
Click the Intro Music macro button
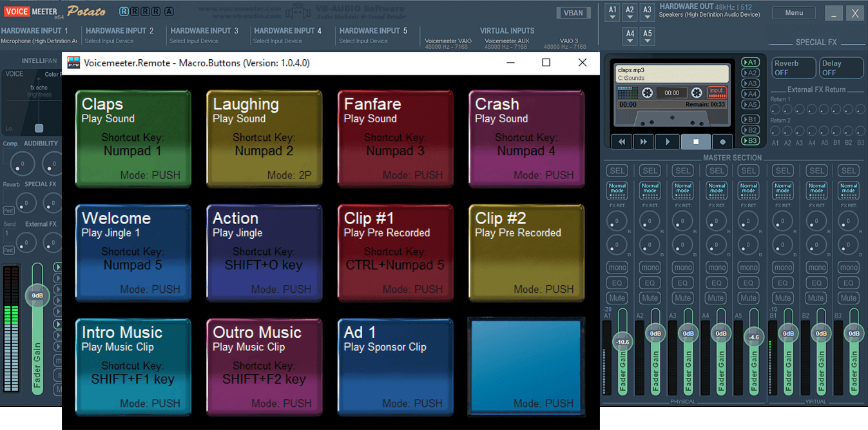tap(133, 367)
